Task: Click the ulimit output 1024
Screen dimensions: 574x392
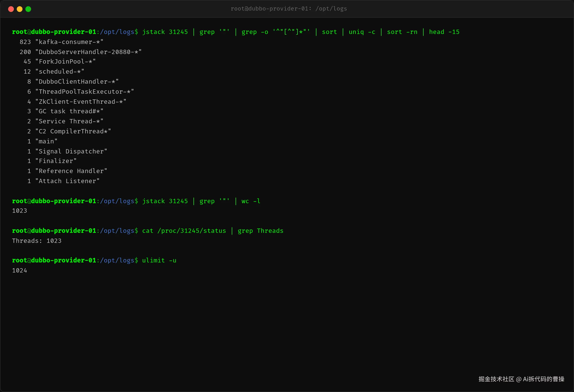Action: pyautogui.click(x=20, y=271)
